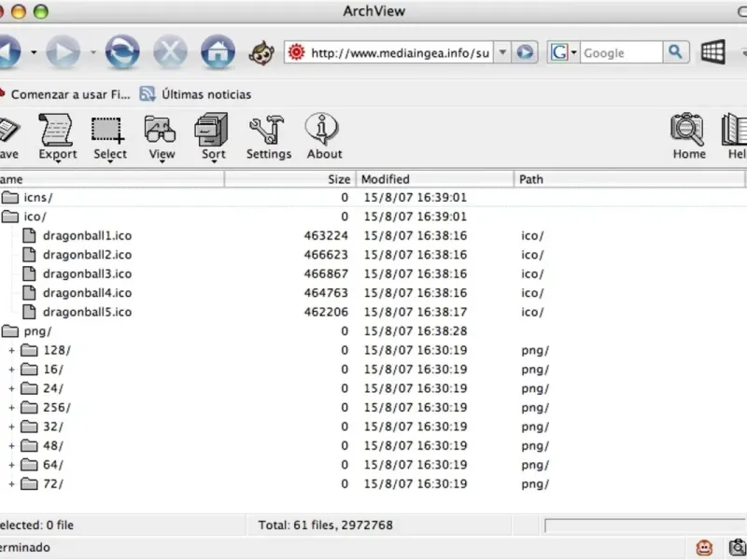Sort by the Path column header

coord(628,179)
